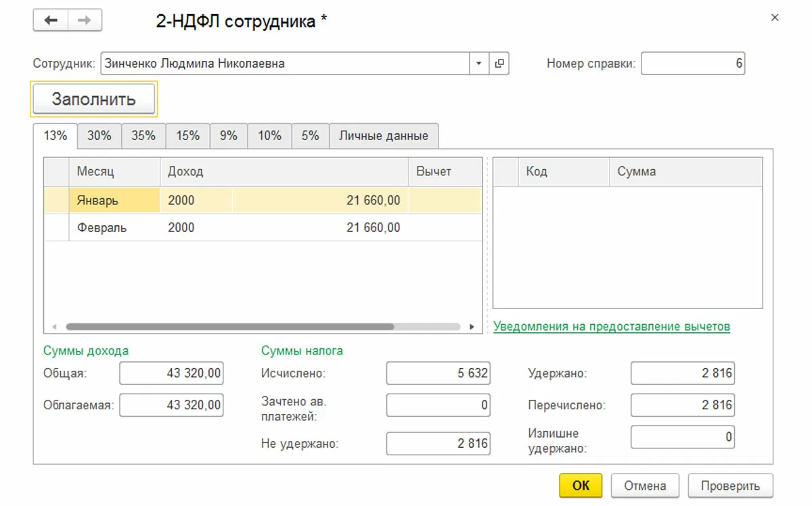Edit the Номер справки field
The image size is (812, 506).
pyautogui.click(x=693, y=64)
